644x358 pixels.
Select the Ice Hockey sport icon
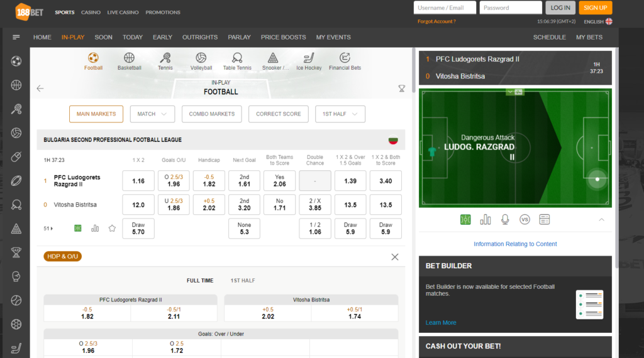(308, 58)
